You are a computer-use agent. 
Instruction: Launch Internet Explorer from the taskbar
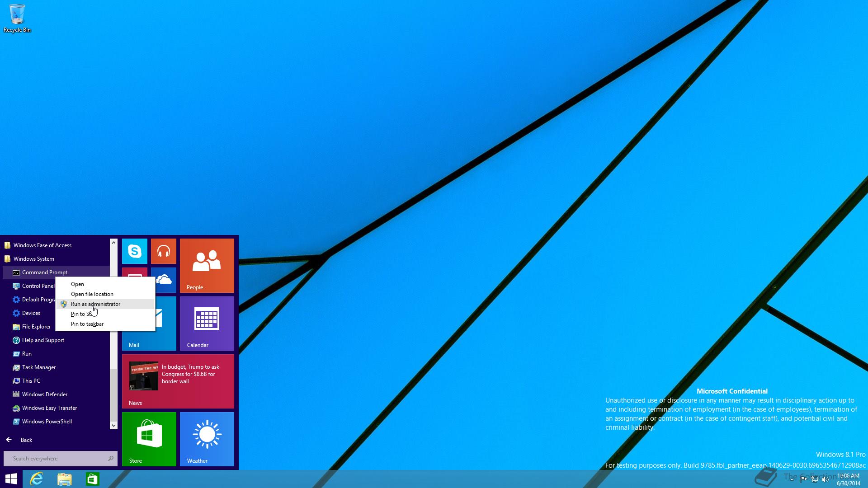coord(37,479)
